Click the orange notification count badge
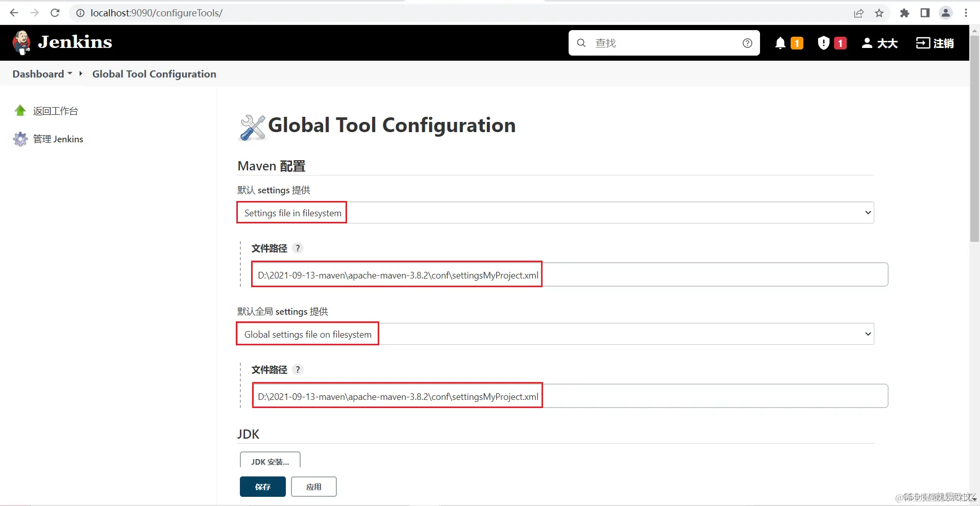Viewport: 980px width, 506px height. click(x=797, y=43)
